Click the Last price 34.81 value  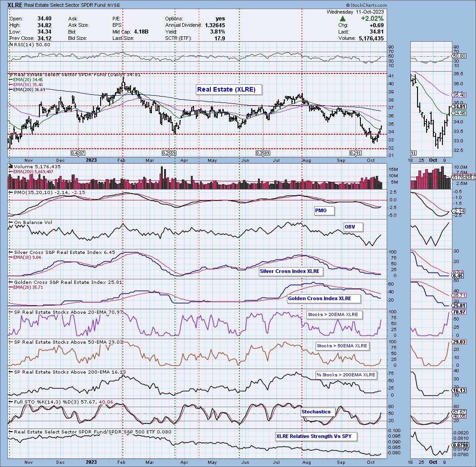(x=376, y=32)
